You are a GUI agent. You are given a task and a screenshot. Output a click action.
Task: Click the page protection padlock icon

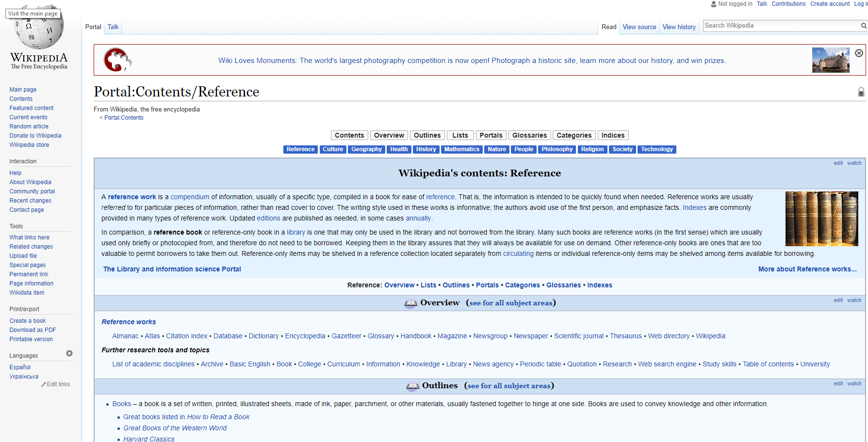point(861,92)
